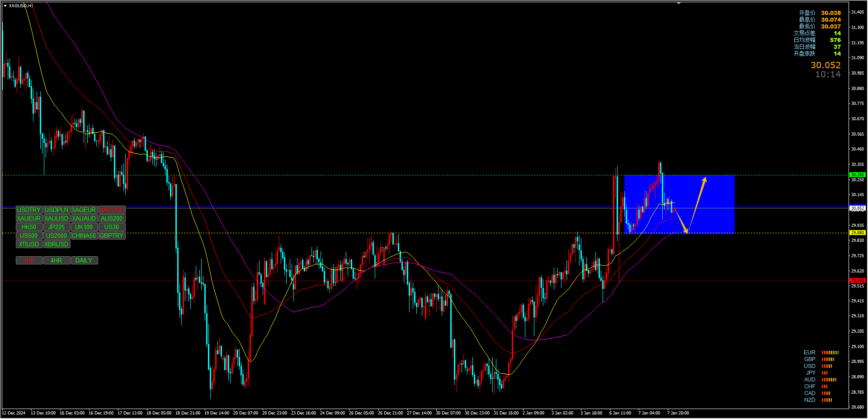Click the green 30.280 price label
The width and height of the screenshot is (868, 419).
coord(857,174)
